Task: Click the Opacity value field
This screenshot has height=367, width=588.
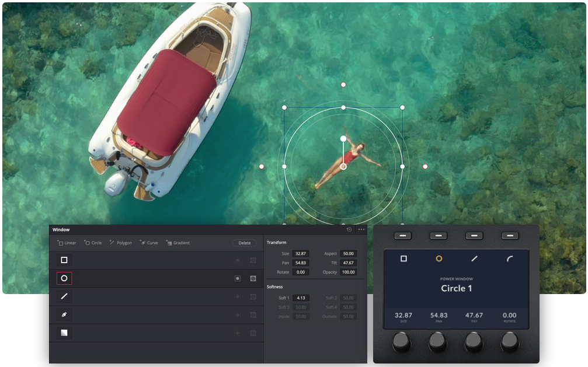Action: pyautogui.click(x=348, y=272)
